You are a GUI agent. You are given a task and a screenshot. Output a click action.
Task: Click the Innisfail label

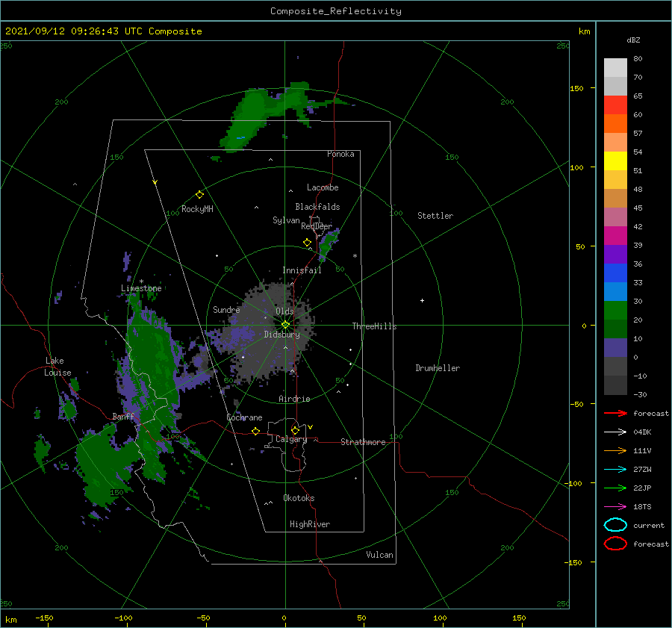pos(302,270)
